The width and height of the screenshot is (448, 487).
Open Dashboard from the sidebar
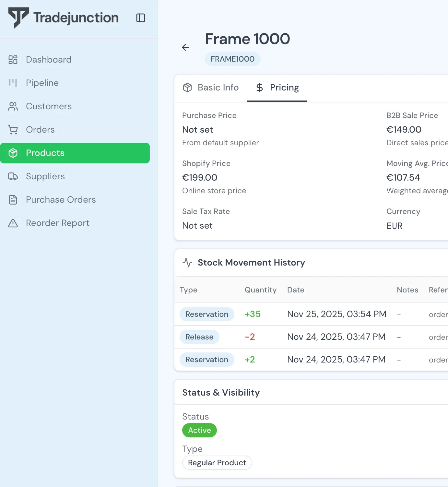(x=75, y=60)
